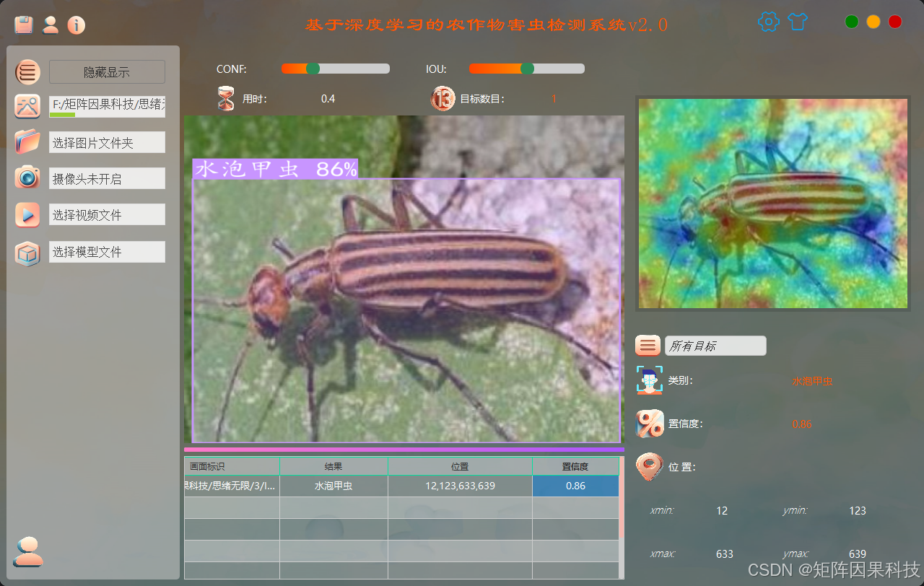Click the 选择图片文件夹 button
Viewport: 924px width, 586px height.
107,141
